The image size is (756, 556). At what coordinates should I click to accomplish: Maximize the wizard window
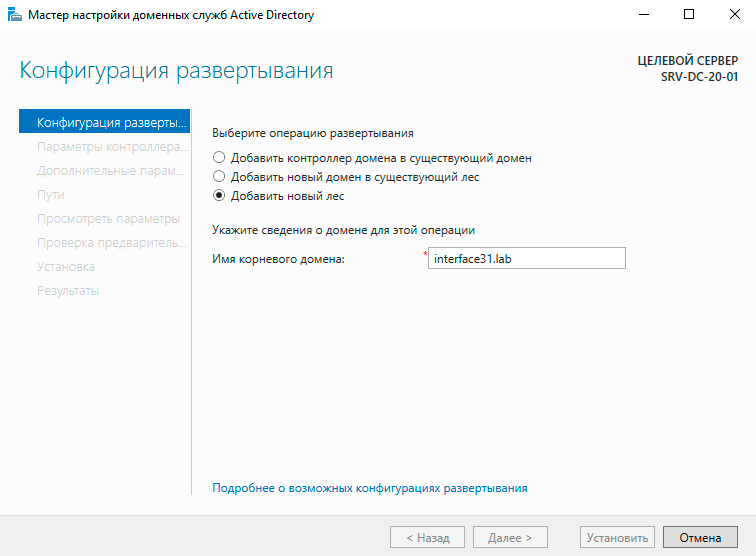(x=689, y=14)
